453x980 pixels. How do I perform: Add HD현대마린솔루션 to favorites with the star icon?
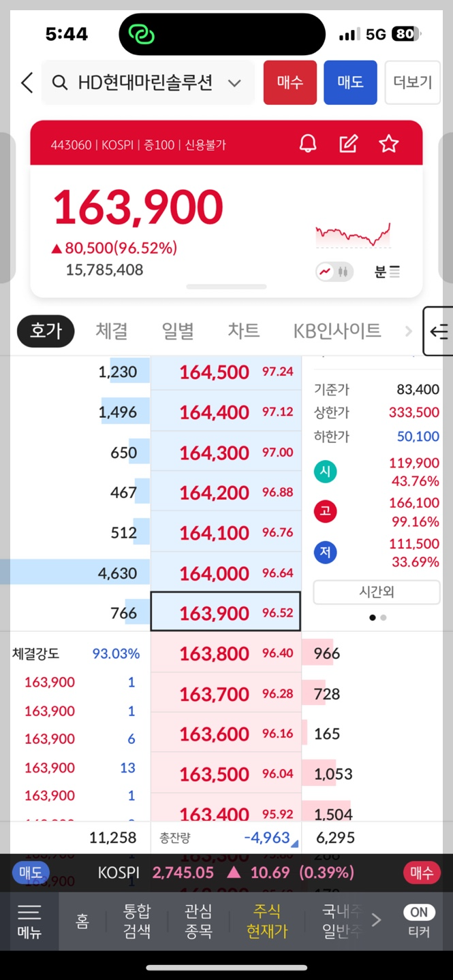point(388,144)
